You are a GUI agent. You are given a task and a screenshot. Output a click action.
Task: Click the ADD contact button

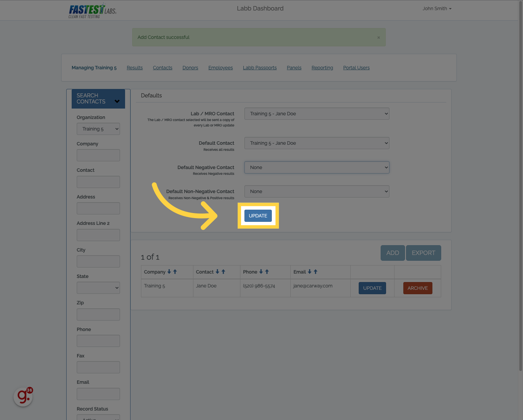tap(393, 253)
